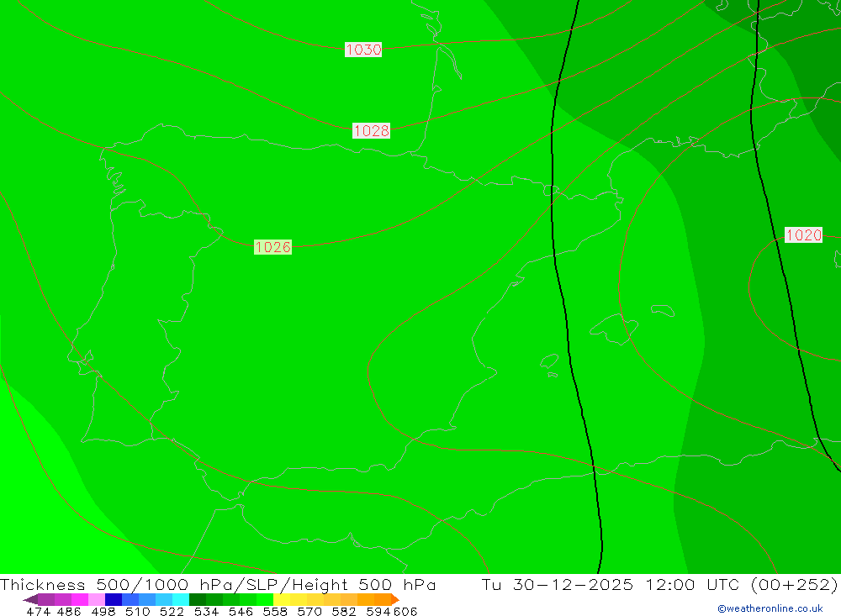841x616 pixels.
Task: Click the 606 legend value
Action: tap(405, 611)
